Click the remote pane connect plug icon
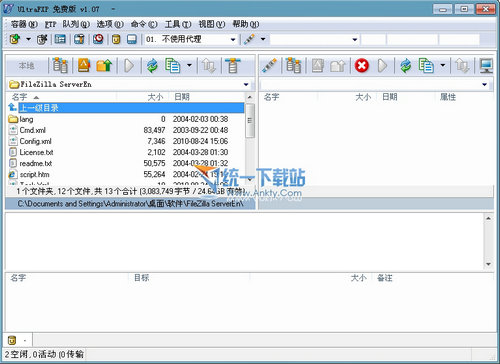This screenshot has height=364, width=500. point(269,65)
